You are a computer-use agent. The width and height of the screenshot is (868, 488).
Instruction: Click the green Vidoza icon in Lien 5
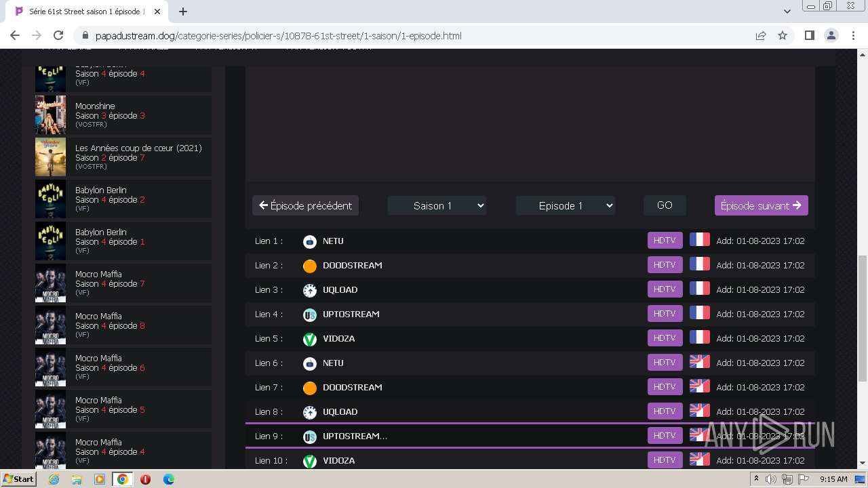pos(310,339)
